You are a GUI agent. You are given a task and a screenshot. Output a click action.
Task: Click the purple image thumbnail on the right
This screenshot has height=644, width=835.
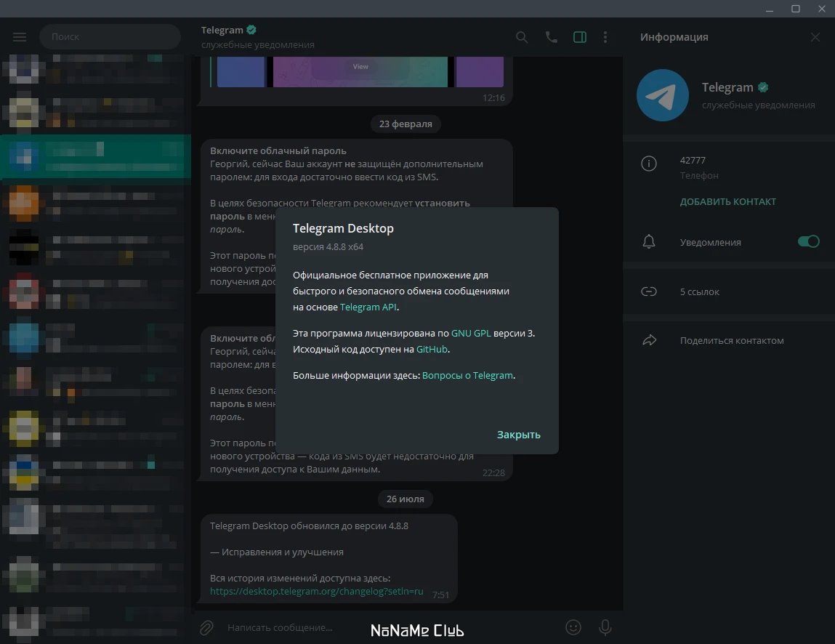coord(480,71)
